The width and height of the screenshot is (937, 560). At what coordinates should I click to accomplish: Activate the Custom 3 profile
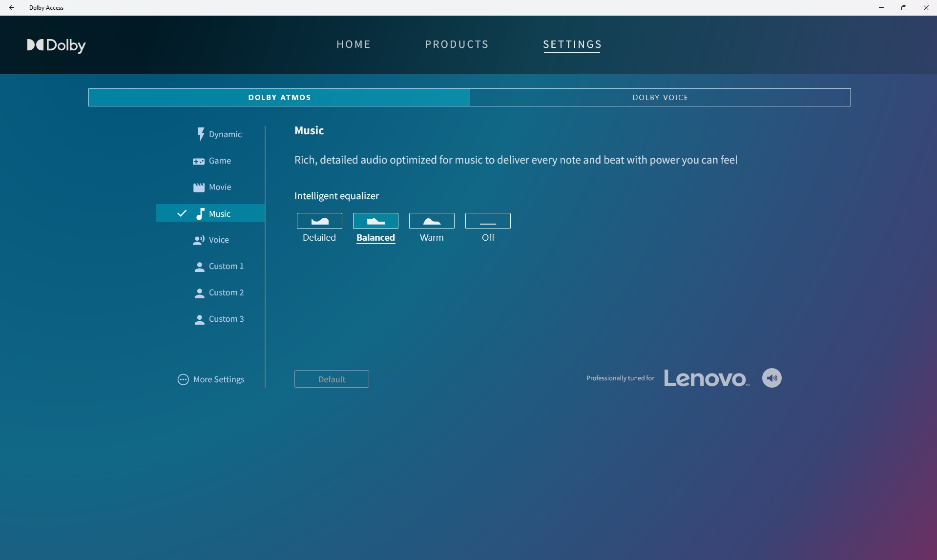point(219,319)
